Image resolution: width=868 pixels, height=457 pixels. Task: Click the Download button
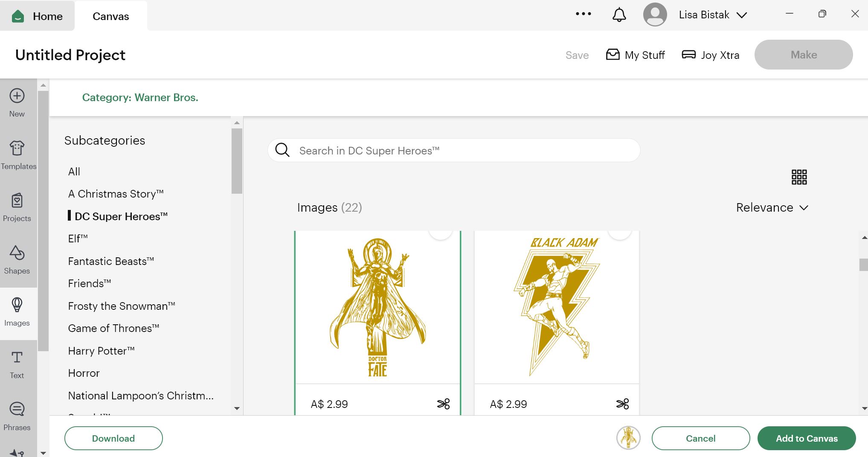pos(113,438)
